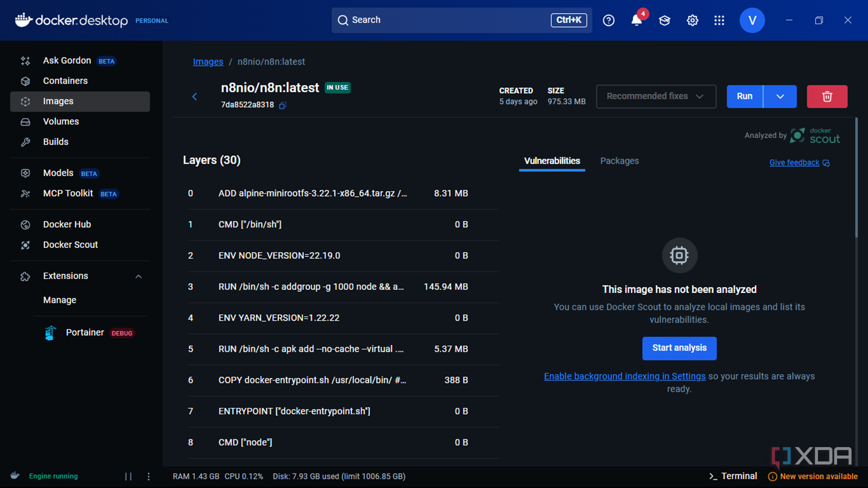Image resolution: width=868 pixels, height=488 pixels.
Task: Open Volumes in sidebar
Action: pos(80,122)
